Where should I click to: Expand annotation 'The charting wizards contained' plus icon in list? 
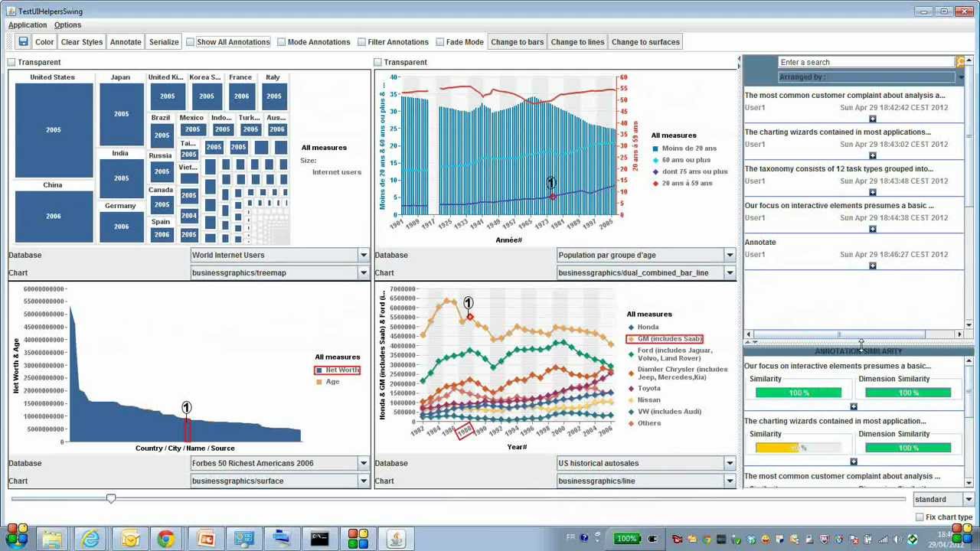[872, 155]
